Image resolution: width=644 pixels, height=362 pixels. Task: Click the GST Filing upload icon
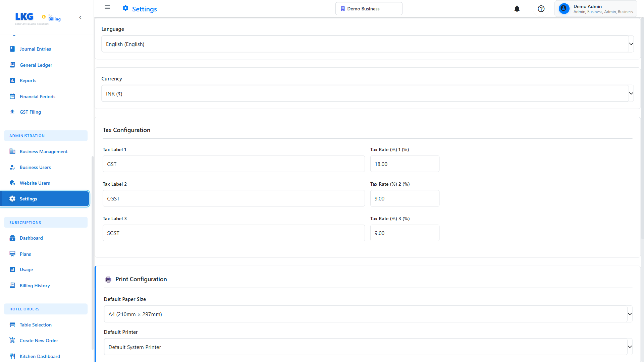point(12,112)
